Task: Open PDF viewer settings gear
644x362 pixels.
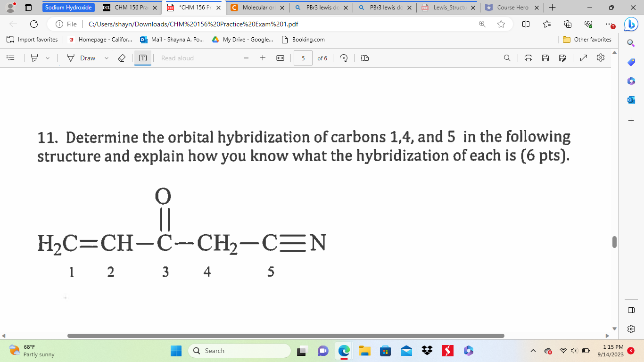Action: [600, 58]
